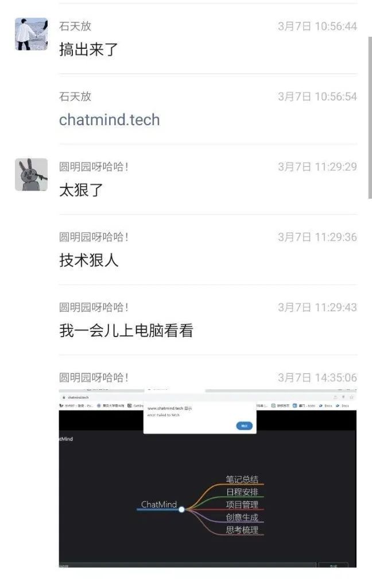Select the 项目管理 mind map branch
372x588 pixels.
pyautogui.click(x=242, y=504)
